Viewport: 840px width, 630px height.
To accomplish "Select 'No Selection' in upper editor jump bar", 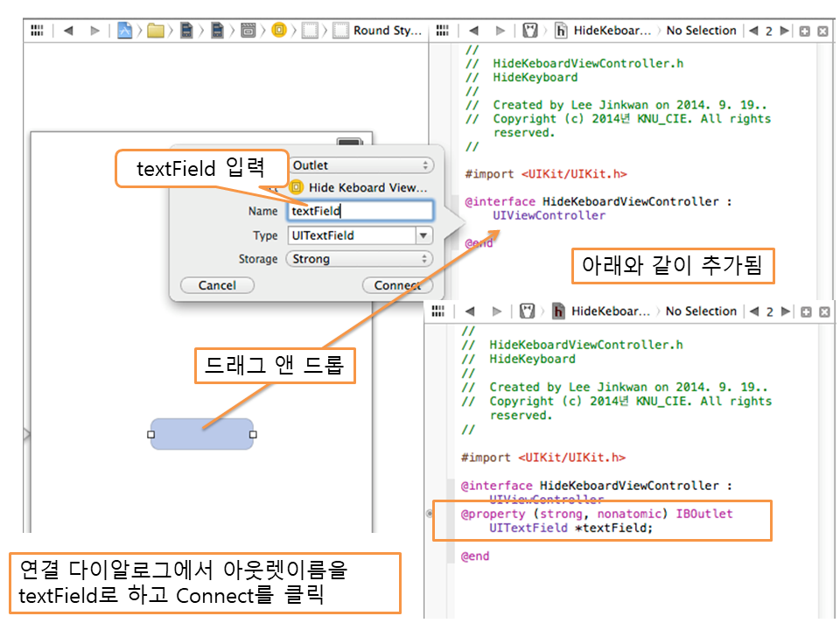I will click(x=701, y=31).
